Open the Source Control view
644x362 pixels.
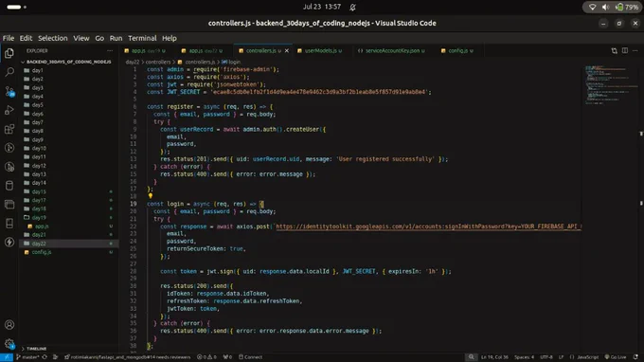point(9,91)
